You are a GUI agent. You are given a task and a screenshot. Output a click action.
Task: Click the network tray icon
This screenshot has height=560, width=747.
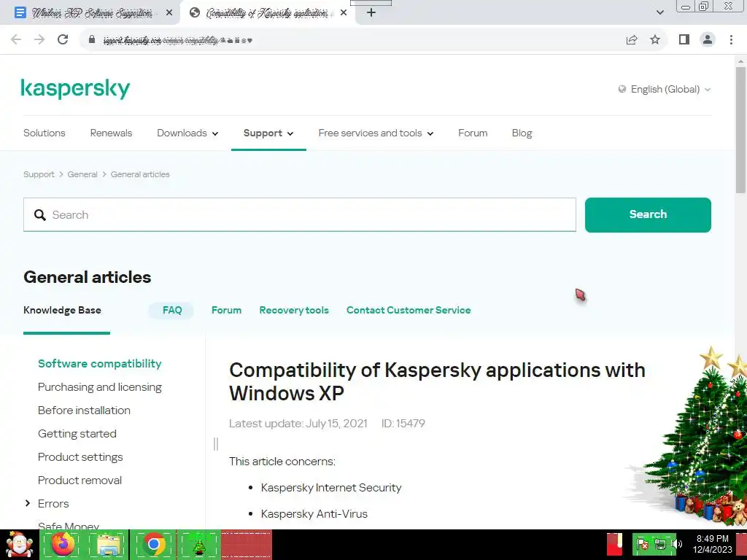coord(660,544)
